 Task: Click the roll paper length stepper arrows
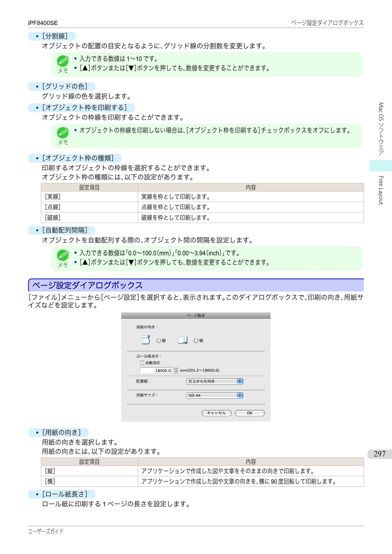point(176,370)
